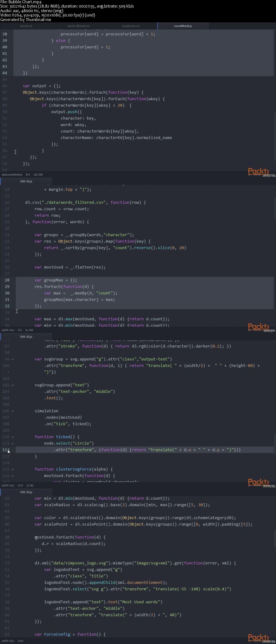This screenshot has height=644, width=276.
Task: Click "var output = [];" on line 46
Action: tap(42, 86)
